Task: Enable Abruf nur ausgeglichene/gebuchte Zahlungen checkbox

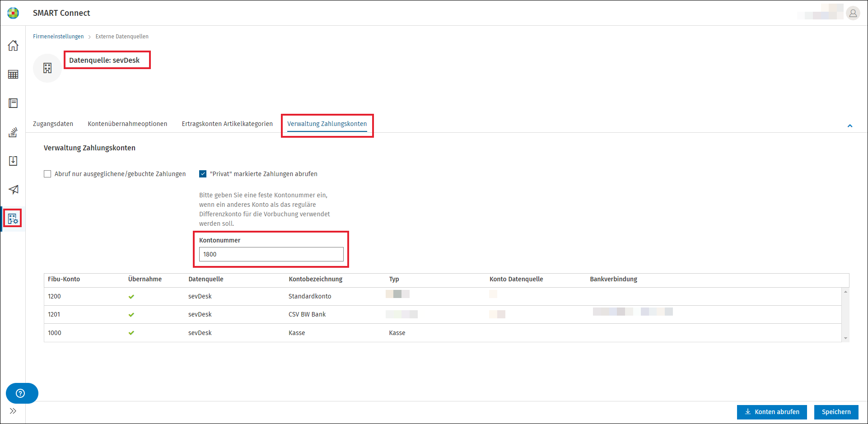Action: click(x=47, y=174)
